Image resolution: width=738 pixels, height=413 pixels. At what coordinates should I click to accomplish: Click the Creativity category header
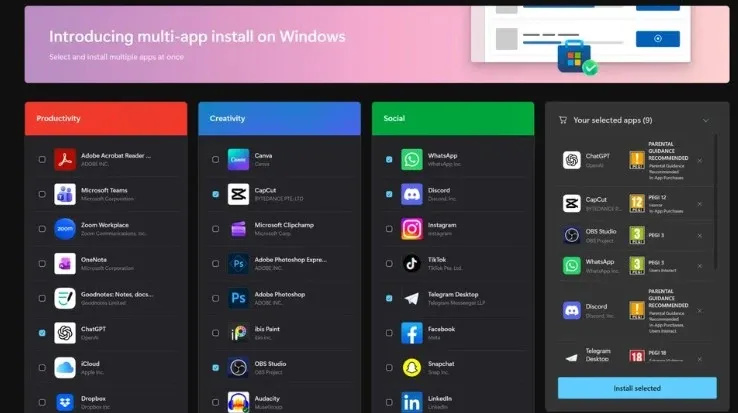tap(280, 119)
